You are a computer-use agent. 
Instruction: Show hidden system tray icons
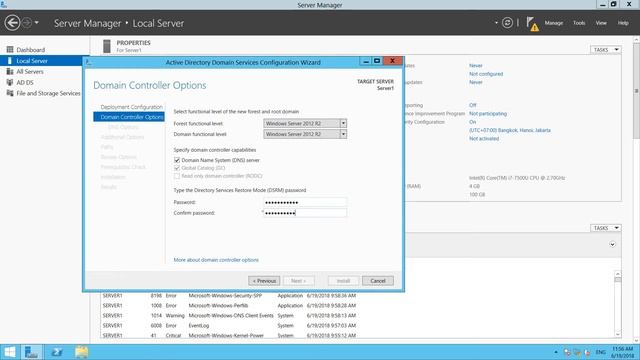tap(556, 352)
